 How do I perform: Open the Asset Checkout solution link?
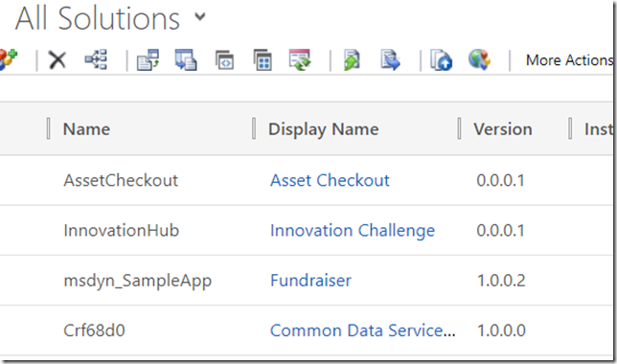330,180
